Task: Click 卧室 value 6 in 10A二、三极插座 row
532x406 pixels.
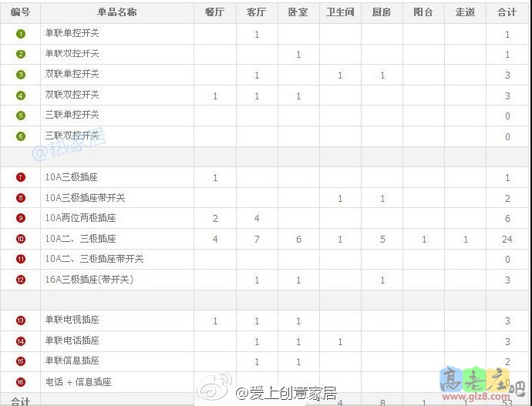Action: tap(298, 240)
